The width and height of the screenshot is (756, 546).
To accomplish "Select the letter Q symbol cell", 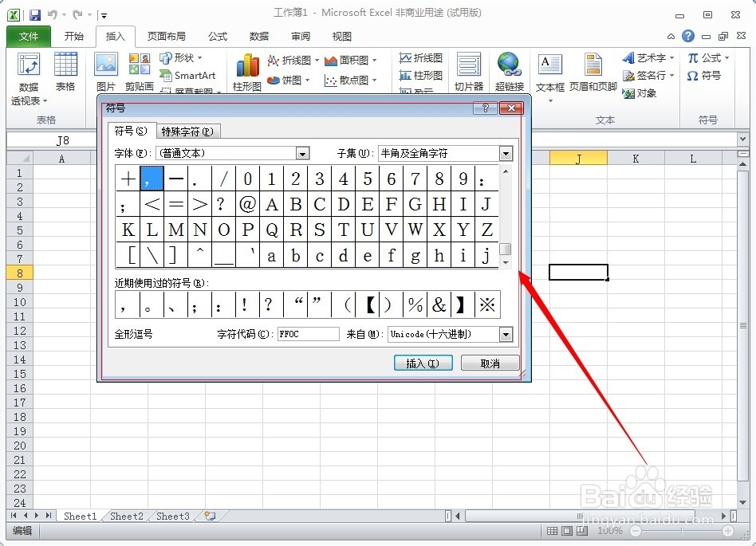I will (x=271, y=230).
